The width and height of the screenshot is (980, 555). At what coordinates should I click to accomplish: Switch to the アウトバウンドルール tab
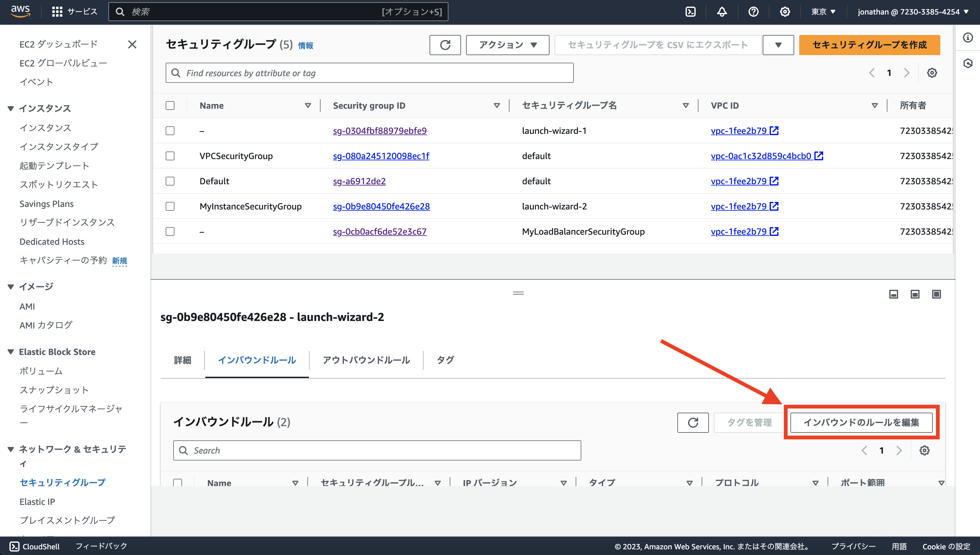coord(366,360)
